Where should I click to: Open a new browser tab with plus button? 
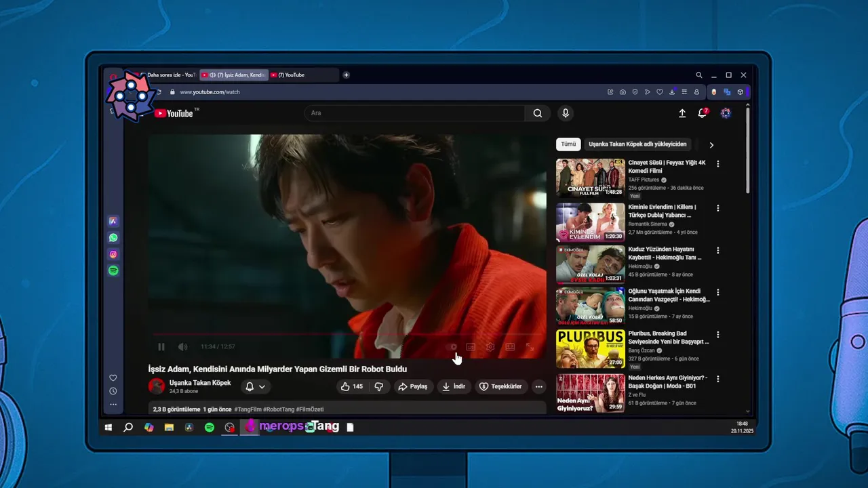click(346, 75)
